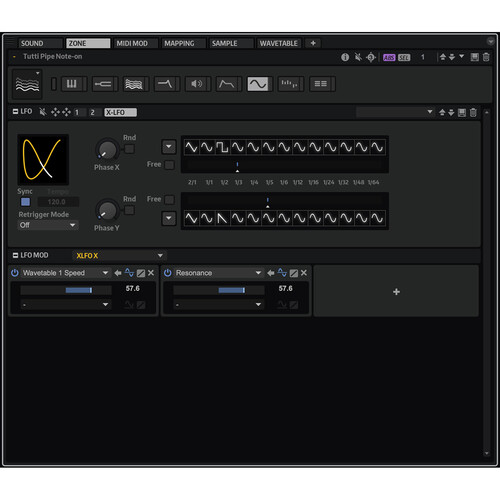The height and width of the screenshot is (500, 500).
Task: Enable Rnd for Phase X
Action: pyautogui.click(x=129, y=149)
